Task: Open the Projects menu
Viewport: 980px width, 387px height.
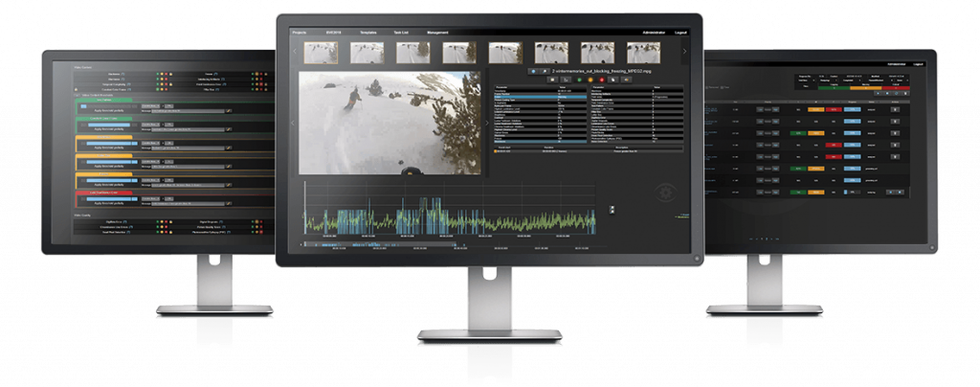Action: coord(300,32)
